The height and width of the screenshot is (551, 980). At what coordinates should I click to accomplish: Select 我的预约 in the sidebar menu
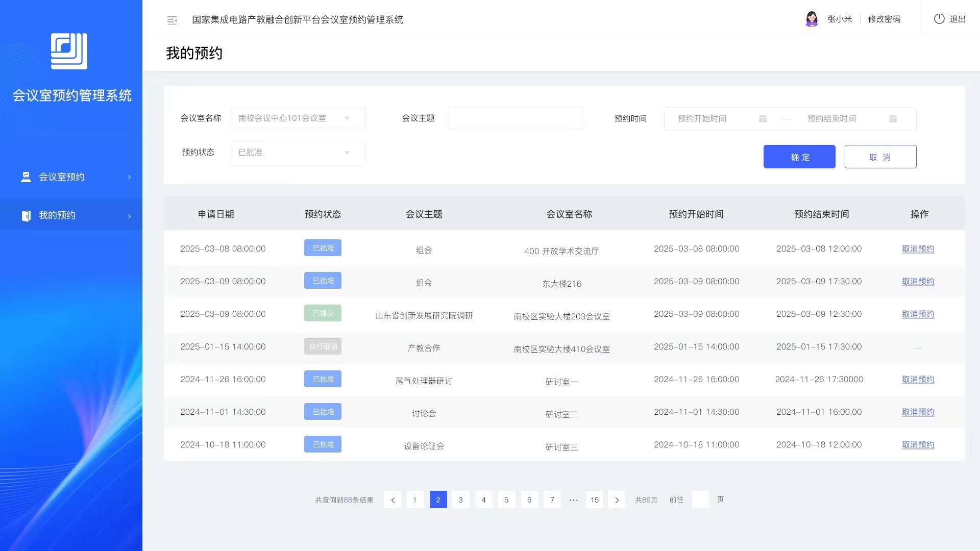[57, 215]
